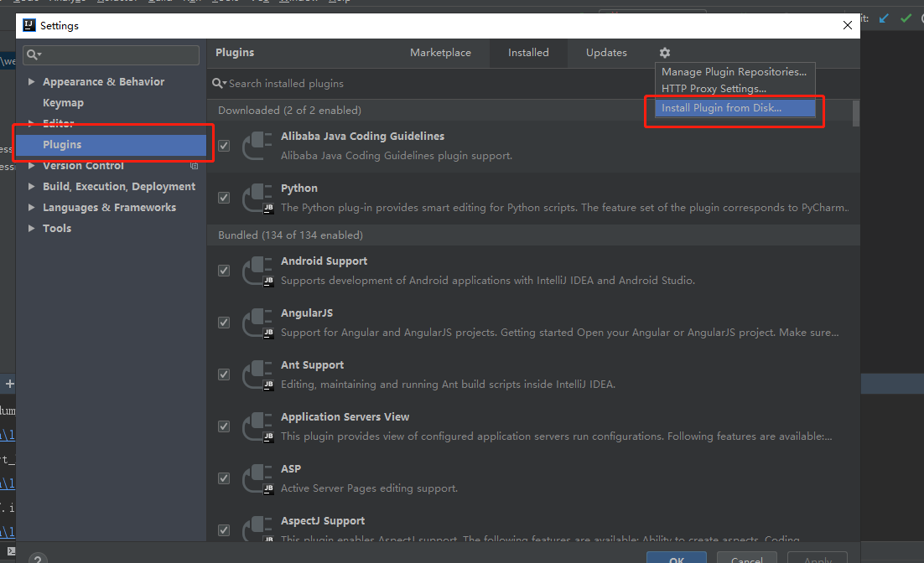Click the Python plugin icon
The height and width of the screenshot is (563, 924).
[257, 198]
